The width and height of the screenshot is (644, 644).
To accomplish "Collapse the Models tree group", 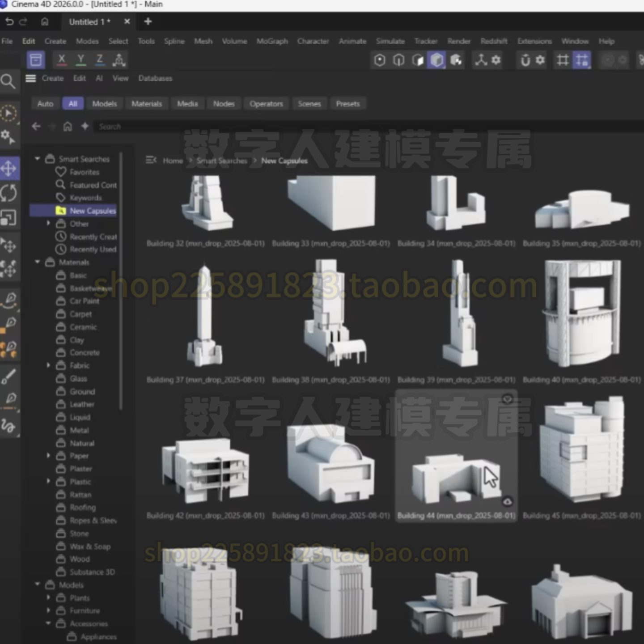I will coord(38,585).
